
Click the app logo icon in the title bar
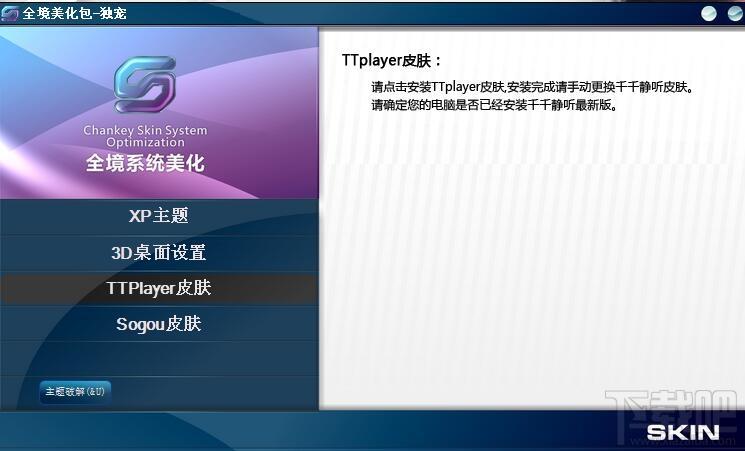(10, 13)
